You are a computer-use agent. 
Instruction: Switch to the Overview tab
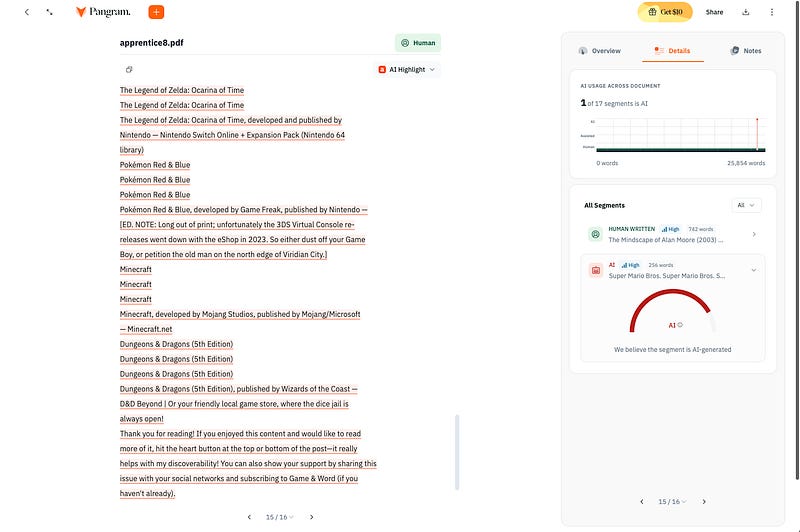(599, 50)
